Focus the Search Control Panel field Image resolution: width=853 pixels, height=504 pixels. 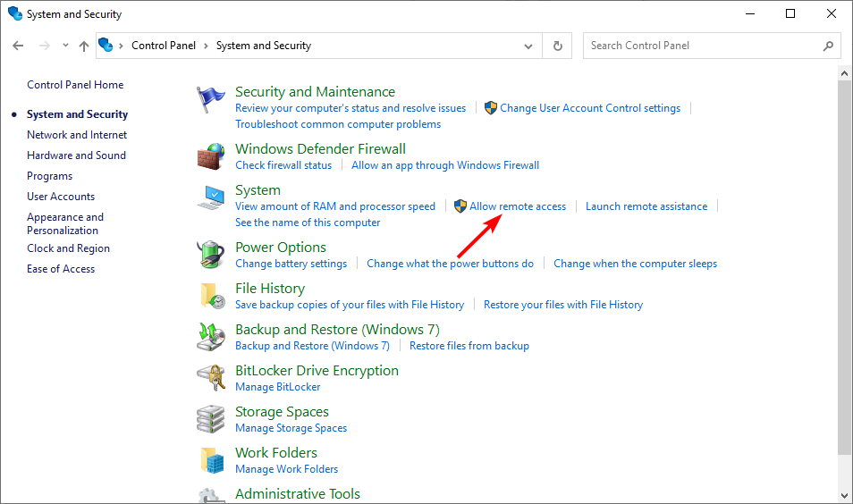click(705, 46)
